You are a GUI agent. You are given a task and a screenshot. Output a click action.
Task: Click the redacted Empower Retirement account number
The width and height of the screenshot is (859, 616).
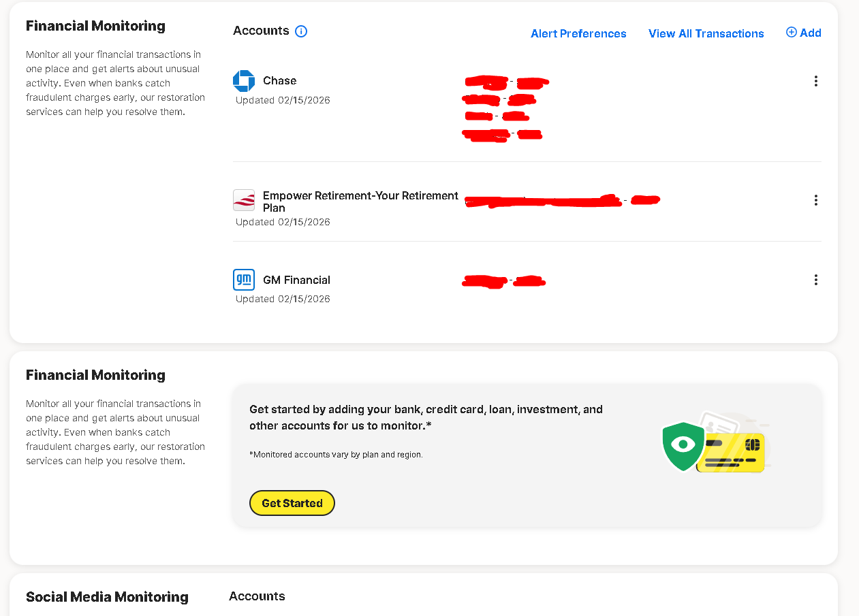pyautogui.click(x=561, y=200)
